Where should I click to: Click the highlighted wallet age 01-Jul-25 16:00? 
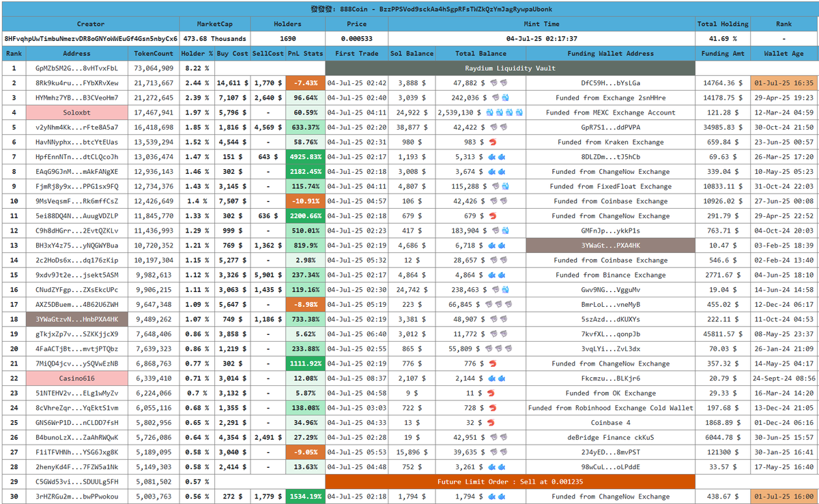click(784, 496)
